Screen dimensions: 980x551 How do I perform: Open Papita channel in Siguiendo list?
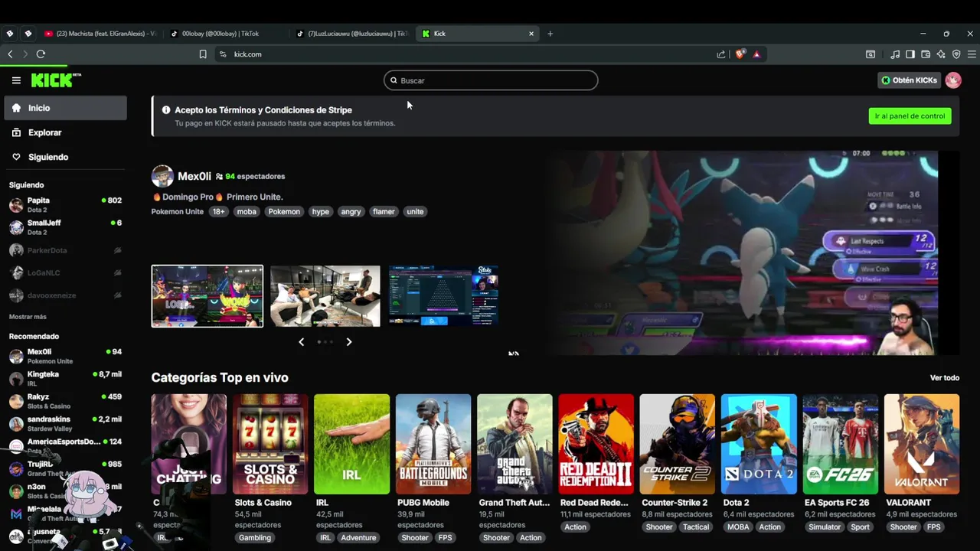click(x=65, y=204)
